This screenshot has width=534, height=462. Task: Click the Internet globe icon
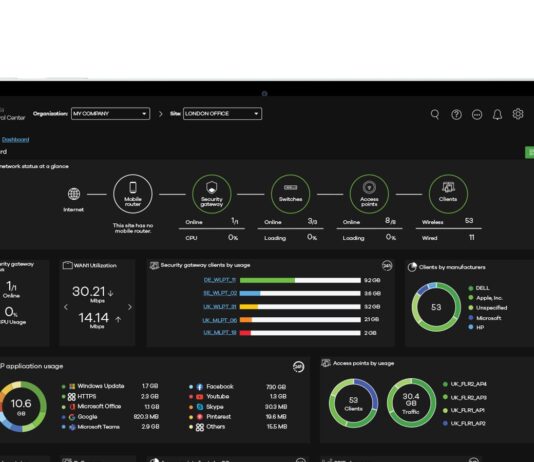[x=74, y=194]
